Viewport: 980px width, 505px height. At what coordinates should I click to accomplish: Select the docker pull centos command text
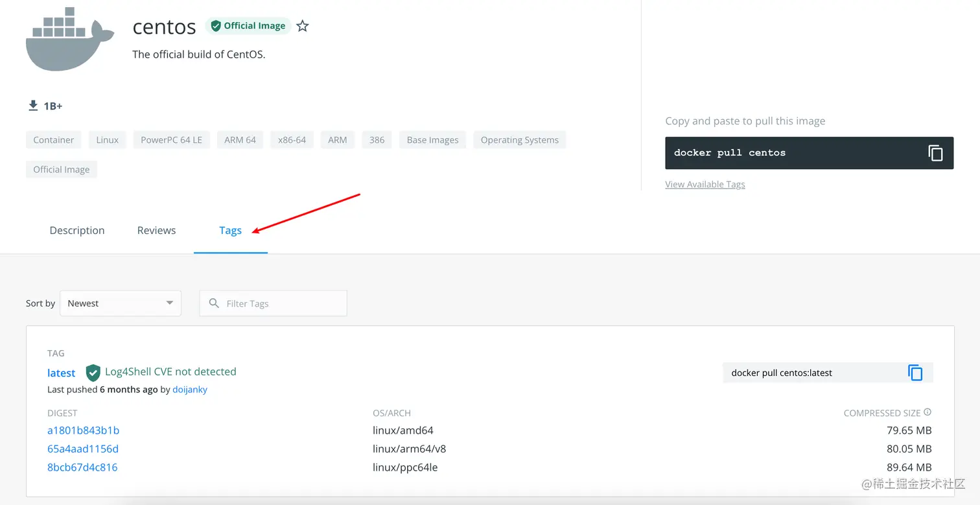(730, 153)
